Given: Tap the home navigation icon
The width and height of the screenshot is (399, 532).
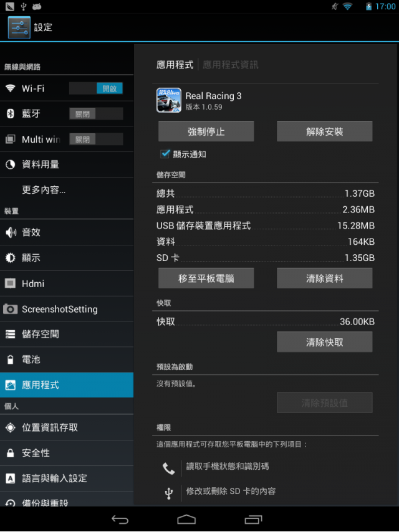Looking at the screenshot, I should [x=186, y=520].
